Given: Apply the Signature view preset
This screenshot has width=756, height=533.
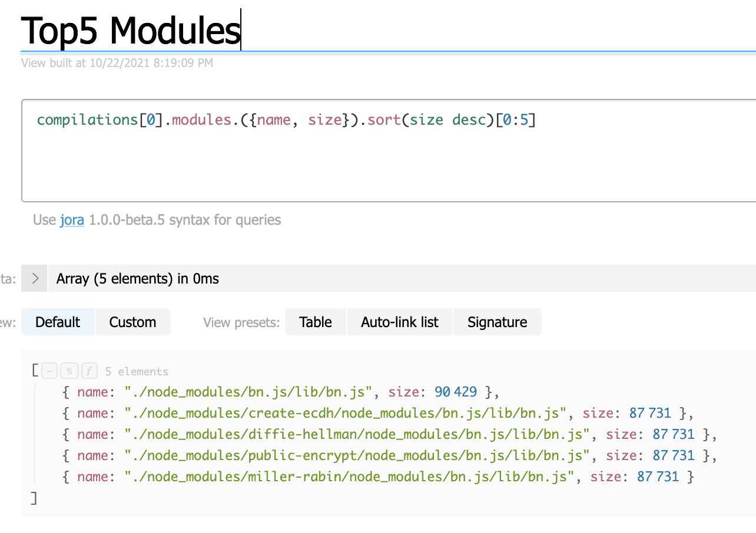Looking at the screenshot, I should pyautogui.click(x=497, y=322).
